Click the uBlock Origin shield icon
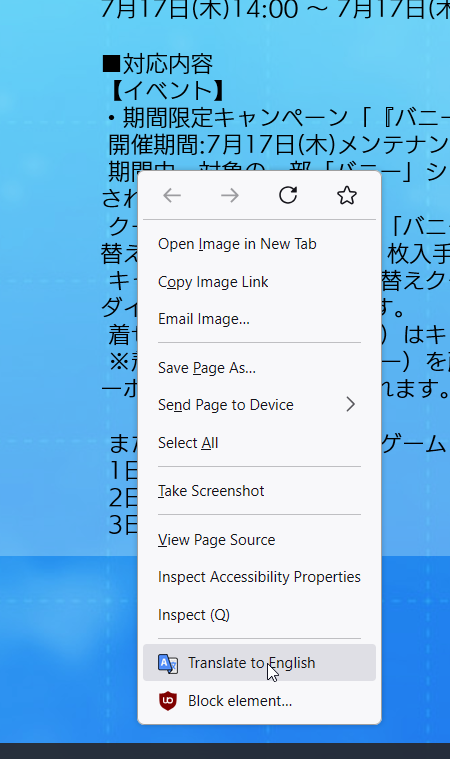The image size is (450, 759). pyautogui.click(x=168, y=700)
